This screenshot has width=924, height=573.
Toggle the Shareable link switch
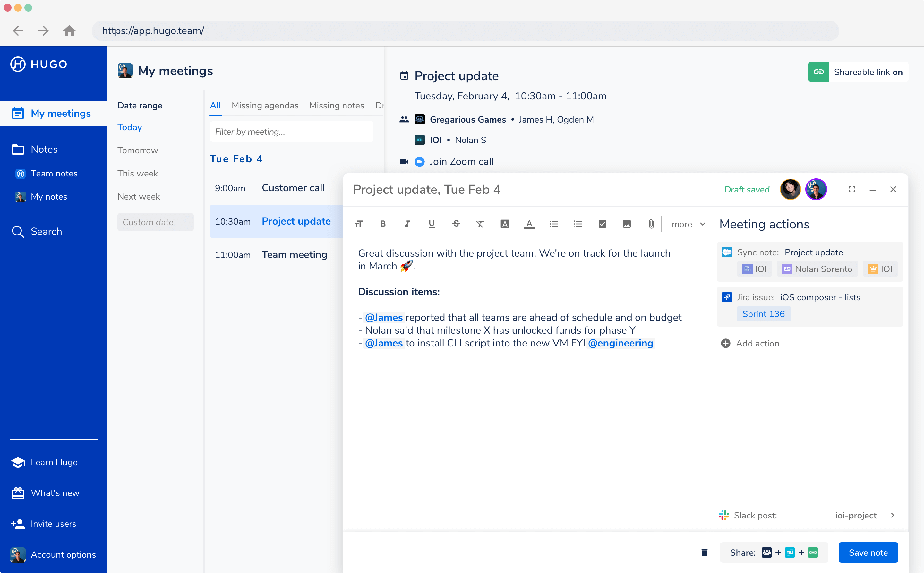coord(858,72)
